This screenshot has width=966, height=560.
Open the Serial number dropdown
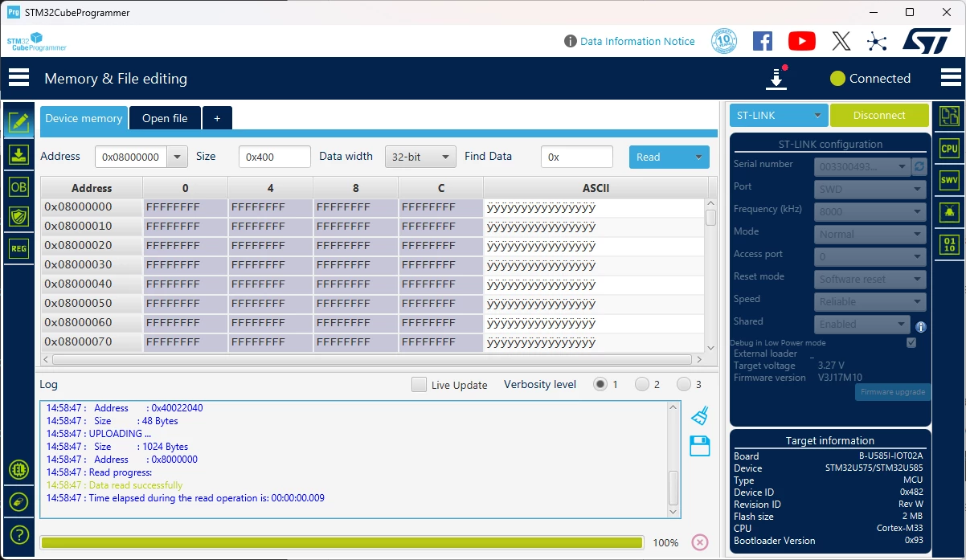click(863, 166)
